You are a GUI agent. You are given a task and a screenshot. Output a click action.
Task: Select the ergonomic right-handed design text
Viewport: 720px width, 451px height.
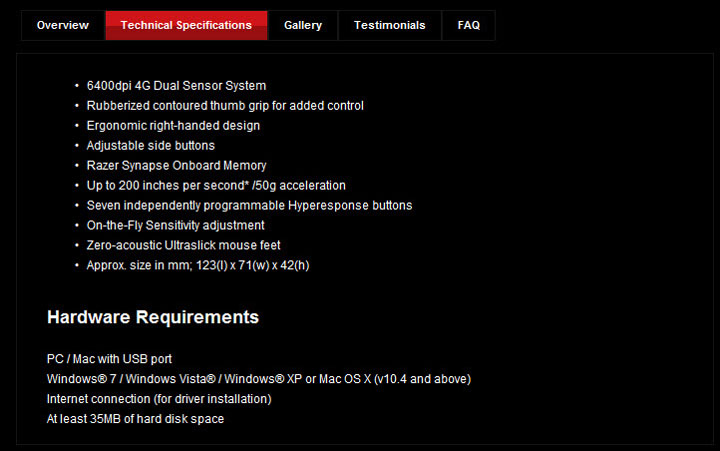coord(173,126)
